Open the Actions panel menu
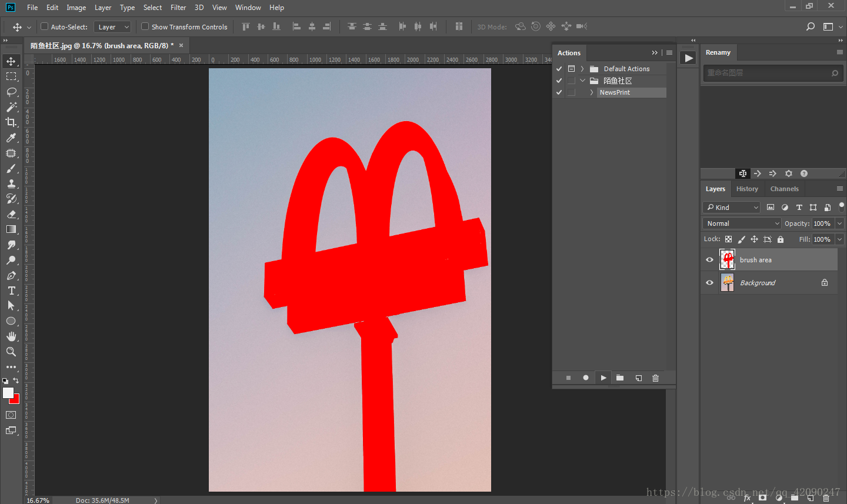The height and width of the screenshot is (504, 847). [x=669, y=52]
